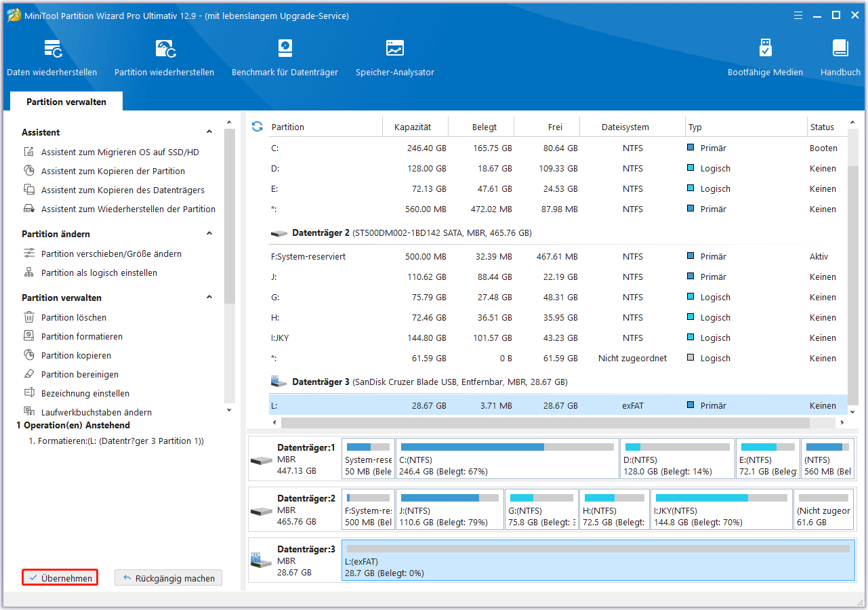Collapse the Assistent section
The image size is (868, 610).
click(x=209, y=132)
